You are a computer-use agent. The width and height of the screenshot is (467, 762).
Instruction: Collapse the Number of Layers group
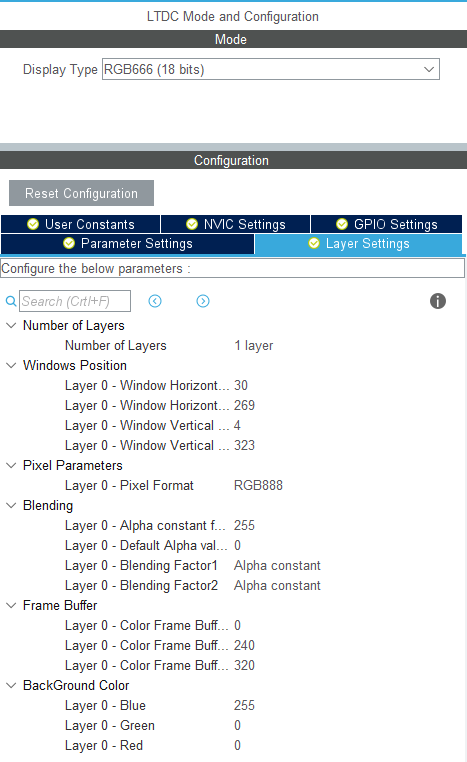[11, 326]
